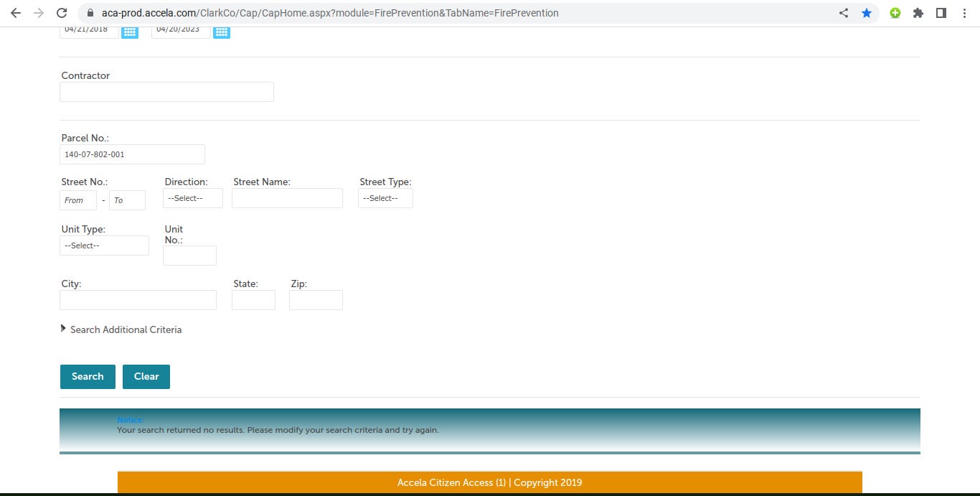Viewport: 980px width, 496px height.
Task: Open calendar picker for start date 04/21/2018
Action: point(129,32)
